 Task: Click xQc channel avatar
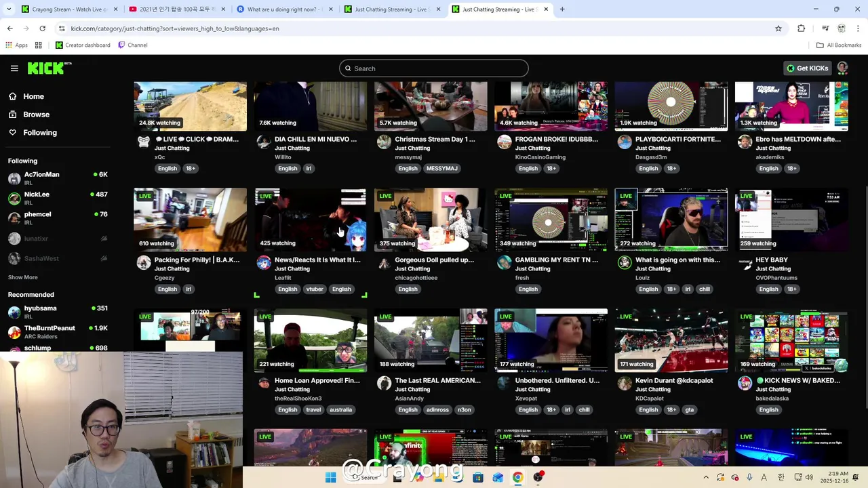click(144, 142)
